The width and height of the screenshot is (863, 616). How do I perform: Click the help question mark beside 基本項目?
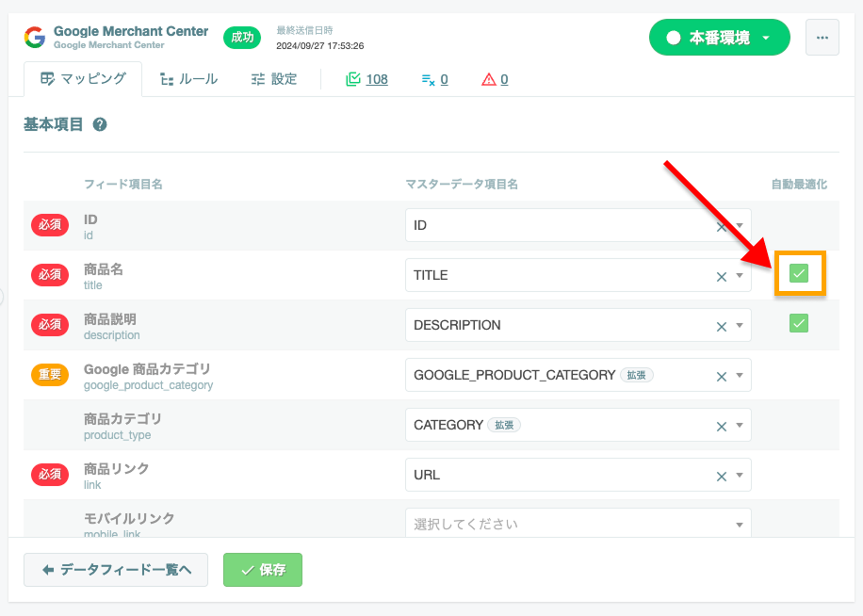[x=100, y=125]
